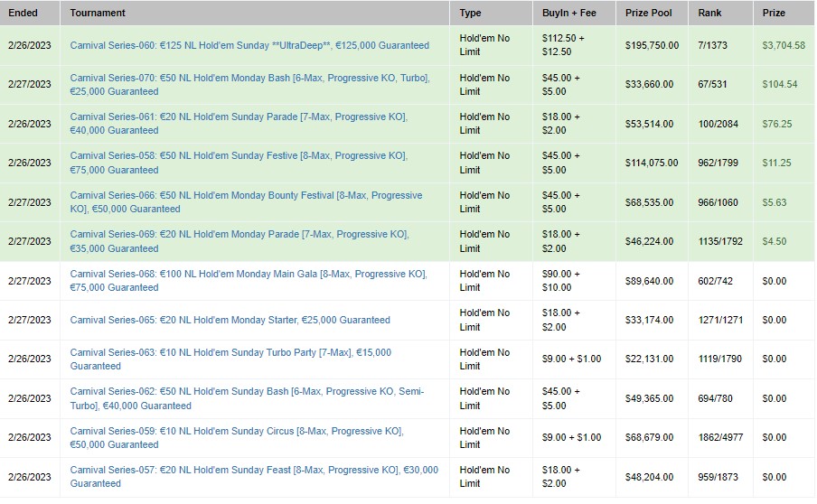Click rank 1271/1271 cell
Image resolution: width=817 pixels, height=504 pixels.
pos(720,320)
